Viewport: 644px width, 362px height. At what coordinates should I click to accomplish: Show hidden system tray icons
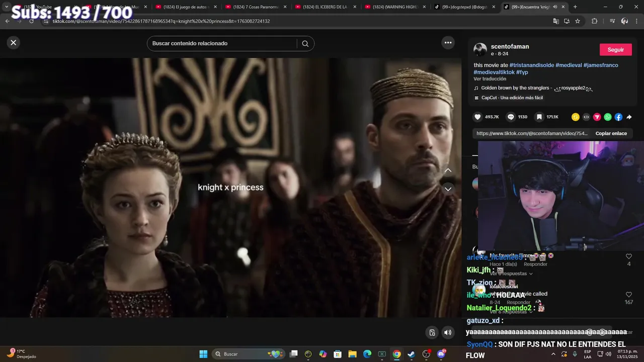point(553,354)
